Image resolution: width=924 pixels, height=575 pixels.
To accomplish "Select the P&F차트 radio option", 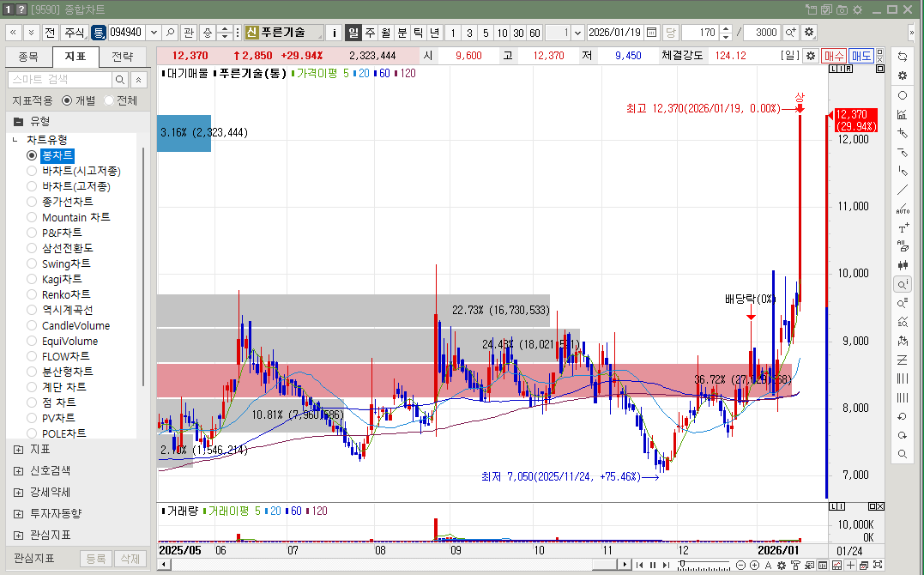I will [32, 233].
